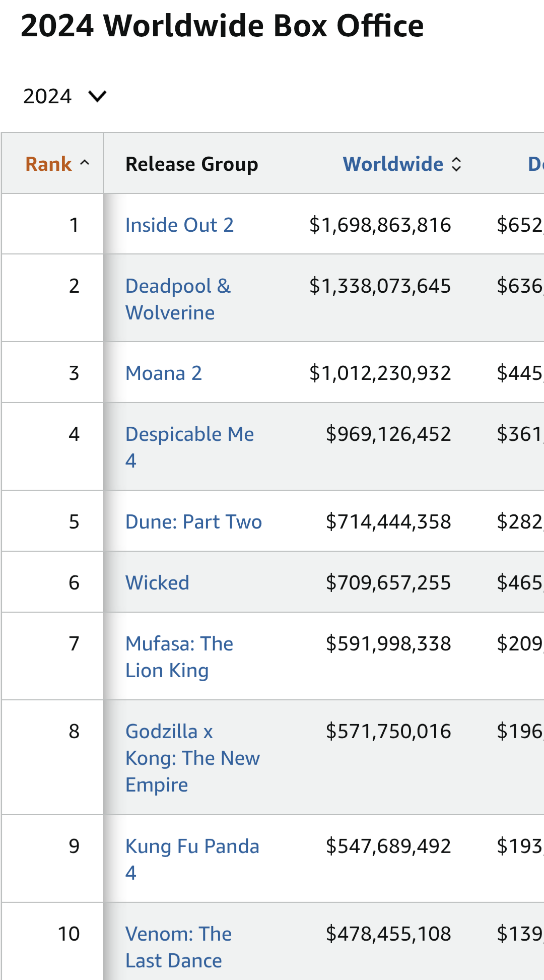Click the Release Group column header
Image resolution: width=544 pixels, height=980 pixels.
tap(191, 164)
